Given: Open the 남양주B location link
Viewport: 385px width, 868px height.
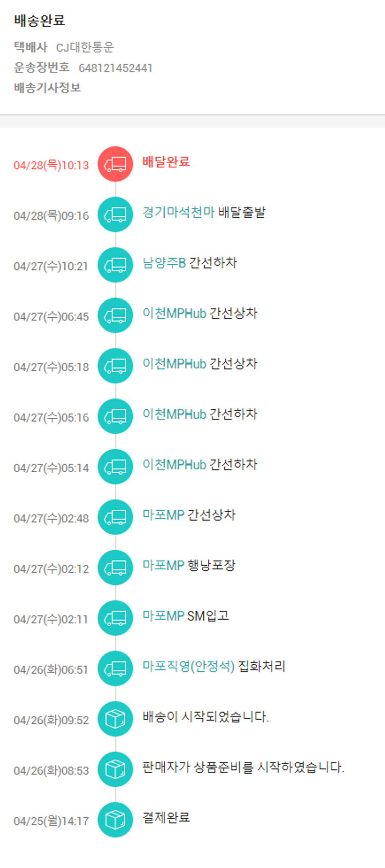Looking at the screenshot, I should [164, 263].
